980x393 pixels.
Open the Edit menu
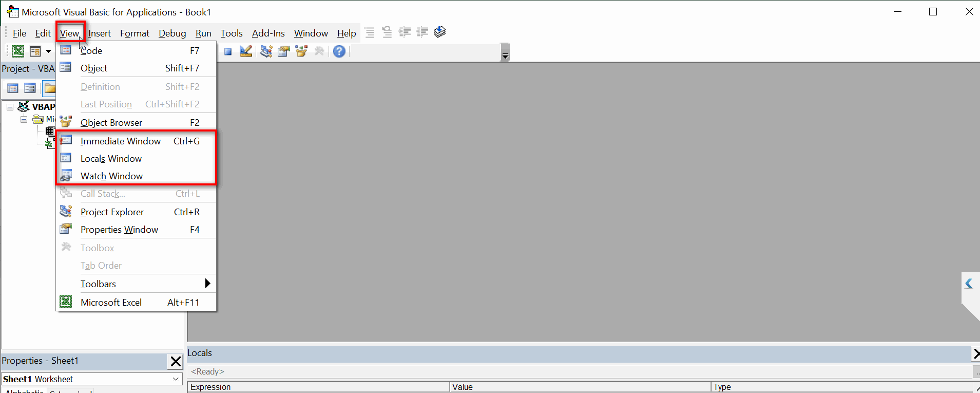coord(43,33)
